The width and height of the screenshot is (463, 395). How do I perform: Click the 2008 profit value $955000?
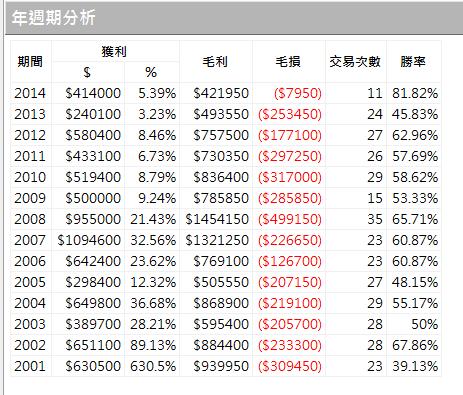93,219
